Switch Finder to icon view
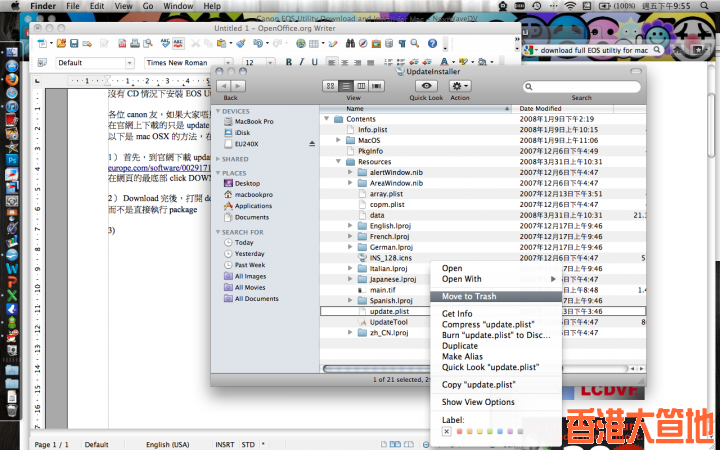The height and width of the screenshot is (450, 720). click(330, 86)
